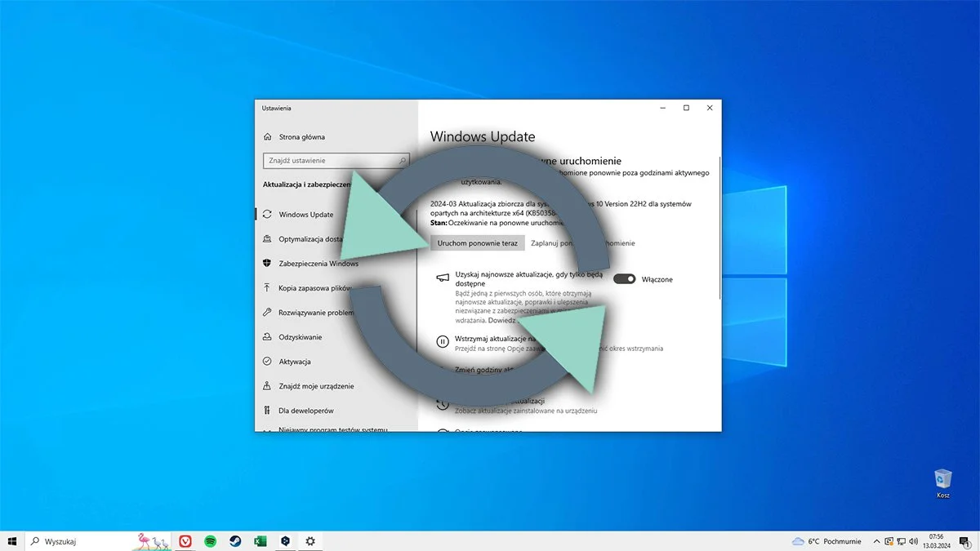Screen dimensions: 980x551
Task: Open Kopia zapasowa plików section
Action: coord(315,287)
